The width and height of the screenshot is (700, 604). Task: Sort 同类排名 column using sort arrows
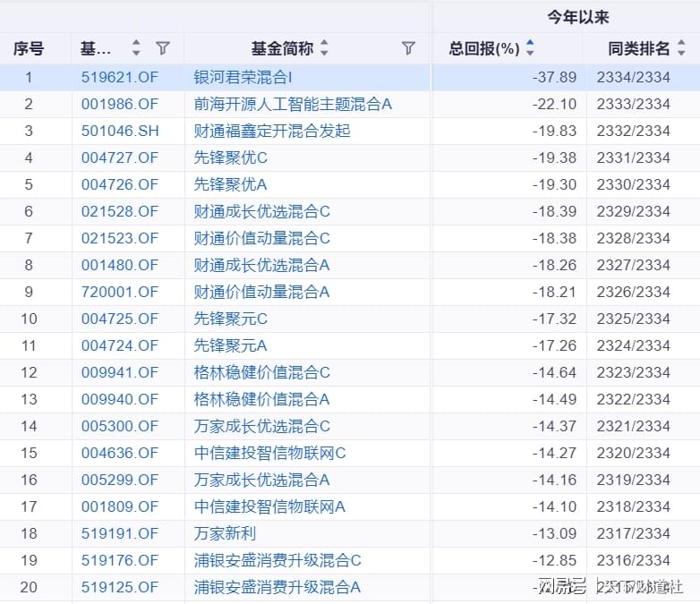(681, 47)
